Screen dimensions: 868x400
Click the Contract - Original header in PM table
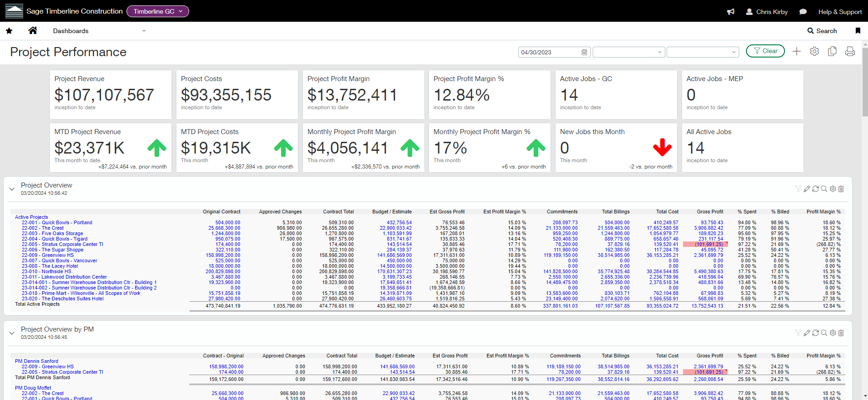click(223, 356)
